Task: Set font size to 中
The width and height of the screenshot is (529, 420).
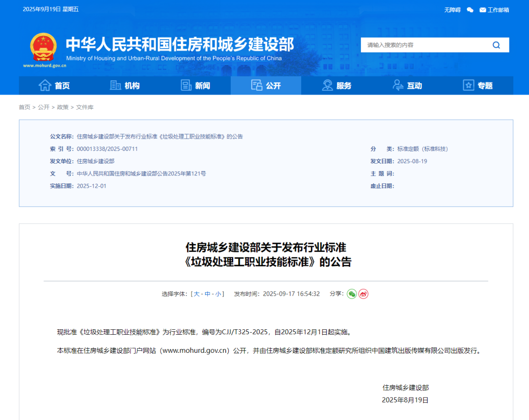Action: [208, 294]
